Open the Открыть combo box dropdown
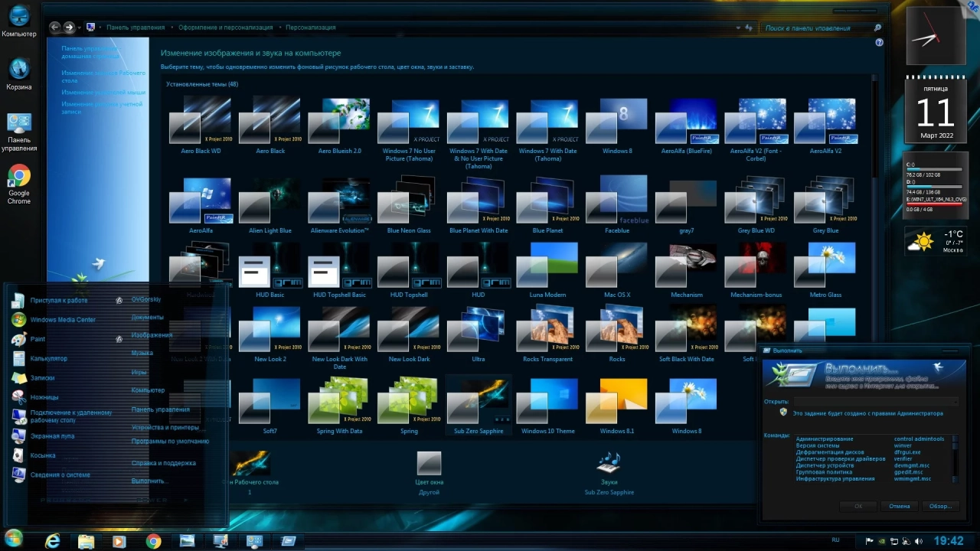The height and width of the screenshot is (551, 980). (x=954, y=401)
